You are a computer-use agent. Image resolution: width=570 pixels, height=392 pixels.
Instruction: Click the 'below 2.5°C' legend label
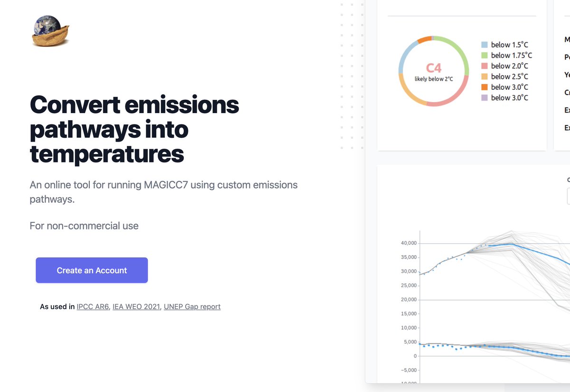509,76
